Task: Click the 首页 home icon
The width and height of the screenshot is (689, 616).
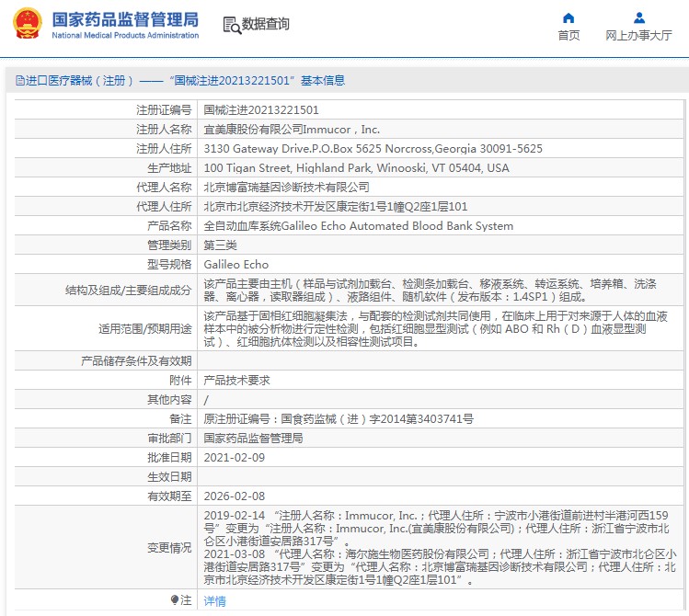Action: [568, 18]
